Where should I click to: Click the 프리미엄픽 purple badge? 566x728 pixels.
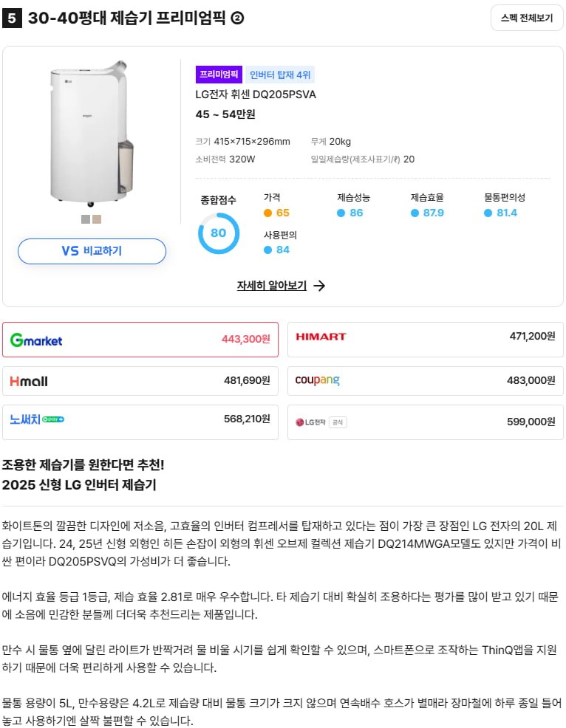pos(219,75)
